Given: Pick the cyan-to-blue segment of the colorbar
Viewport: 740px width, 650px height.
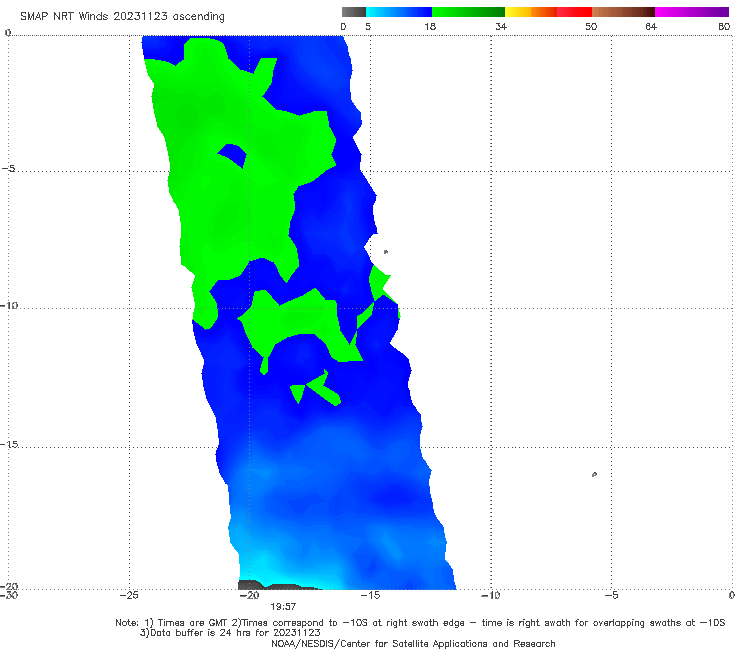Looking at the screenshot, I should click(x=399, y=12).
